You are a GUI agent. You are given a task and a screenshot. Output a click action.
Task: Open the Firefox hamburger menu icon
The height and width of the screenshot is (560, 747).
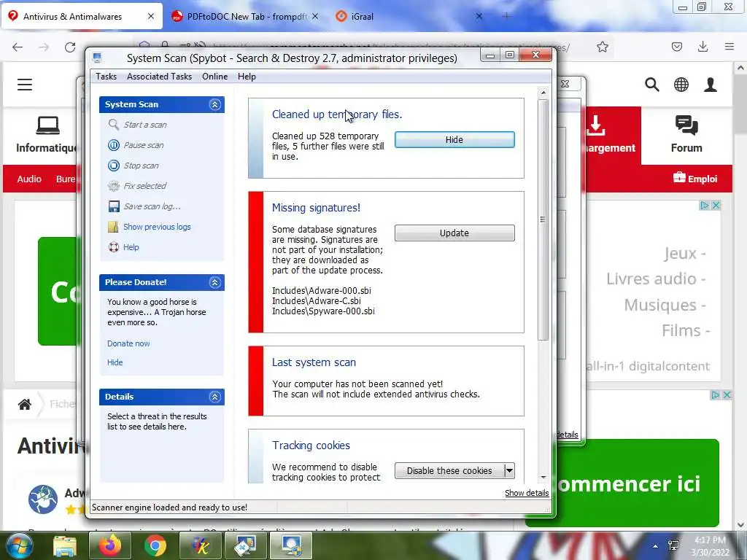729,47
